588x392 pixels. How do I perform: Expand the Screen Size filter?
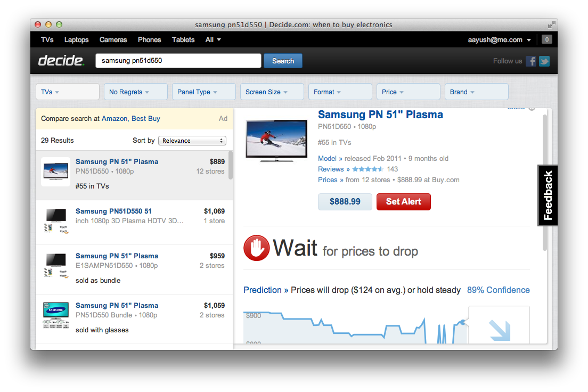coord(272,92)
